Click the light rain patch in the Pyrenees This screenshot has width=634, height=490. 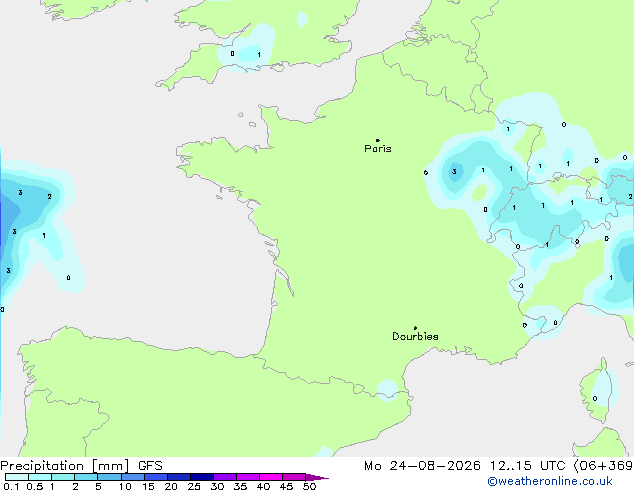(x=387, y=390)
